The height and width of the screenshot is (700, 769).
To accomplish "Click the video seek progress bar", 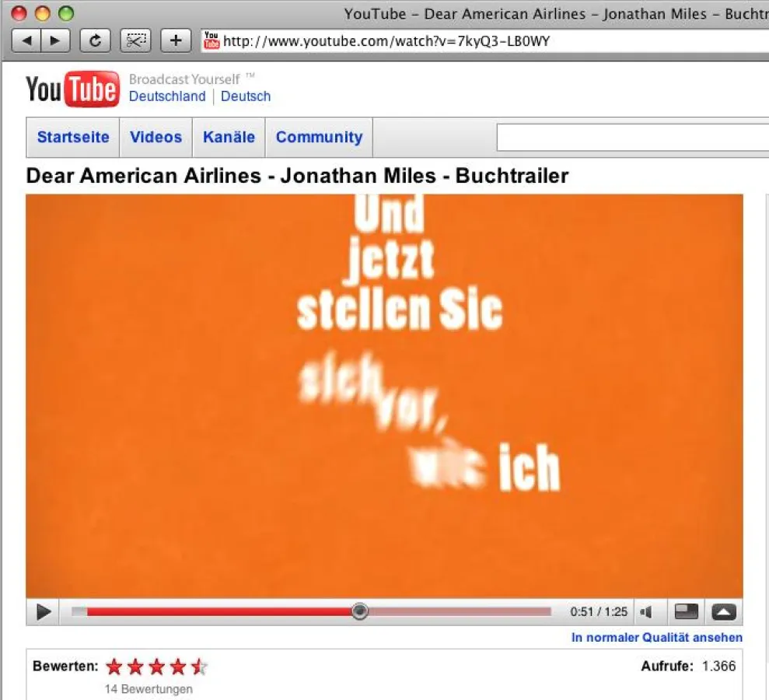I will (x=311, y=612).
